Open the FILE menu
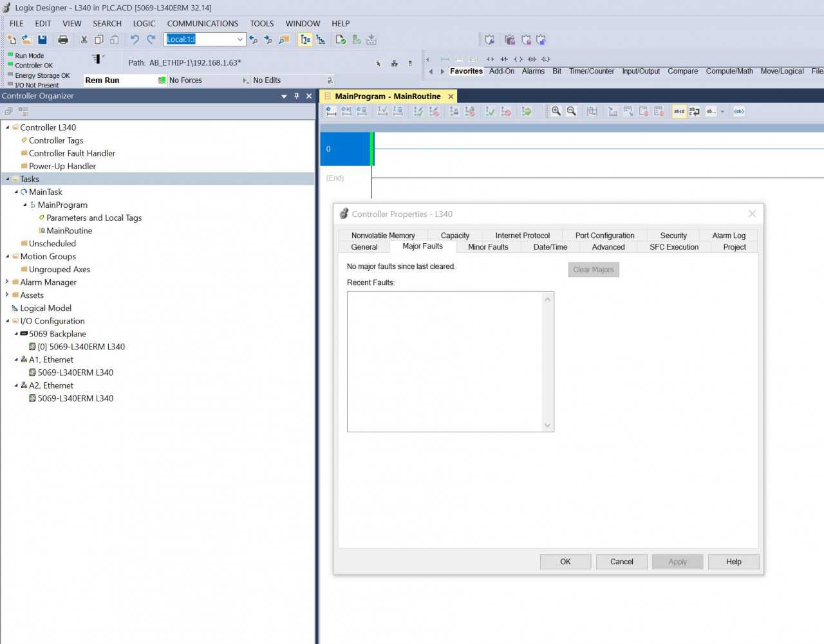Image resolution: width=824 pixels, height=644 pixels. pos(17,23)
